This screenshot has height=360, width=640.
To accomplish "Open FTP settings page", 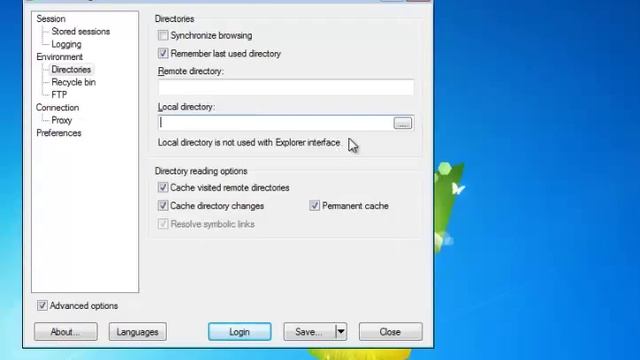I will (59, 95).
